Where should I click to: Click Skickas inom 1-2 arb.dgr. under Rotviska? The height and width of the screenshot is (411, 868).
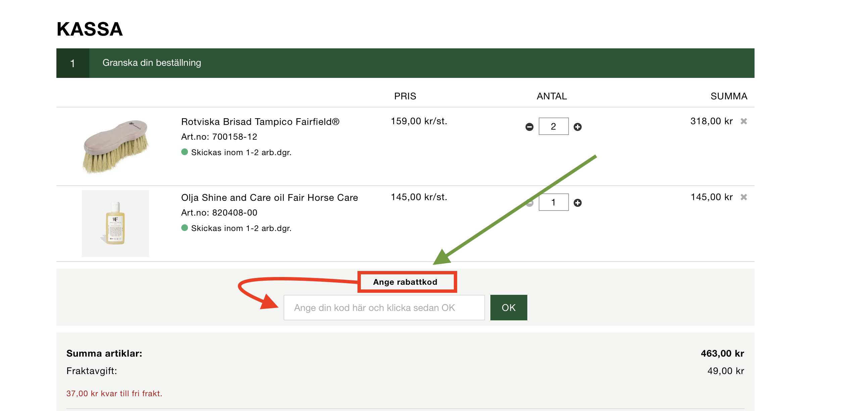click(241, 152)
